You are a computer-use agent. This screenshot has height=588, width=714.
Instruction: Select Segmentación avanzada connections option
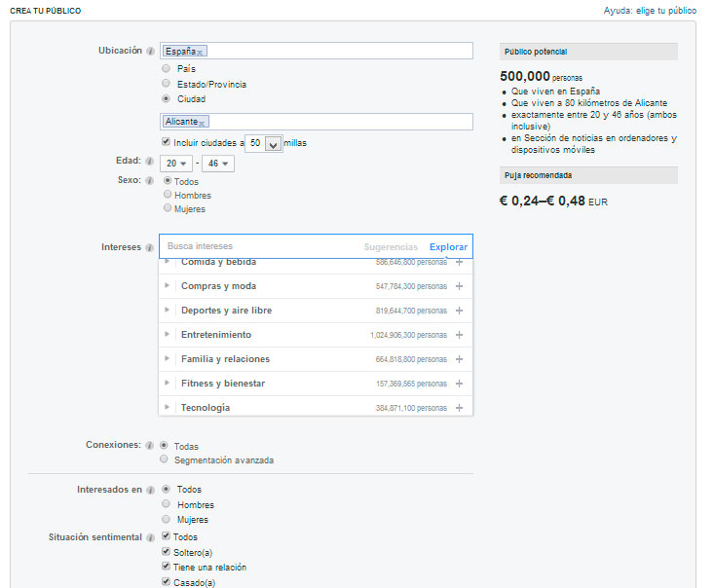164,459
